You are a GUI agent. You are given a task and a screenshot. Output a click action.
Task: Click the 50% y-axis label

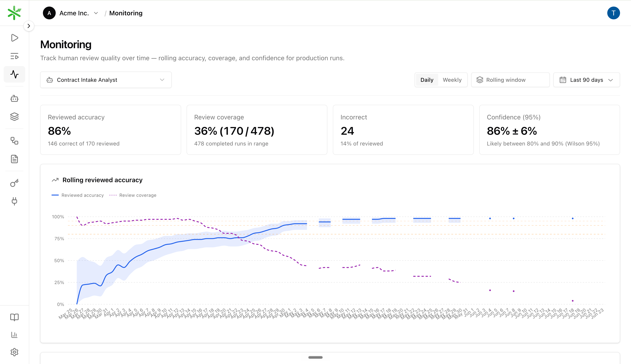59,260
